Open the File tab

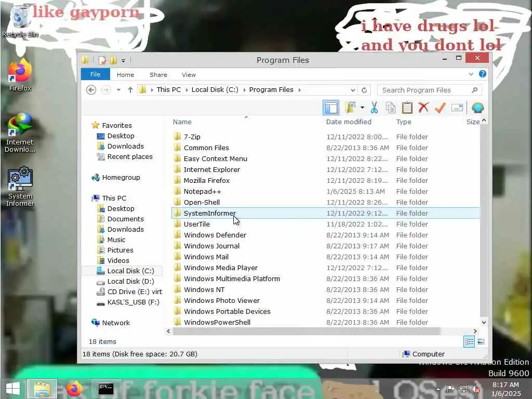pyautogui.click(x=96, y=74)
